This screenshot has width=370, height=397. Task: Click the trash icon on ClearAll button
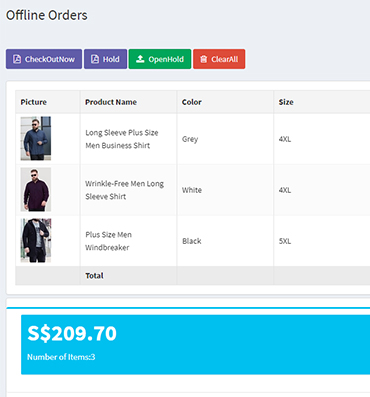click(204, 59)
